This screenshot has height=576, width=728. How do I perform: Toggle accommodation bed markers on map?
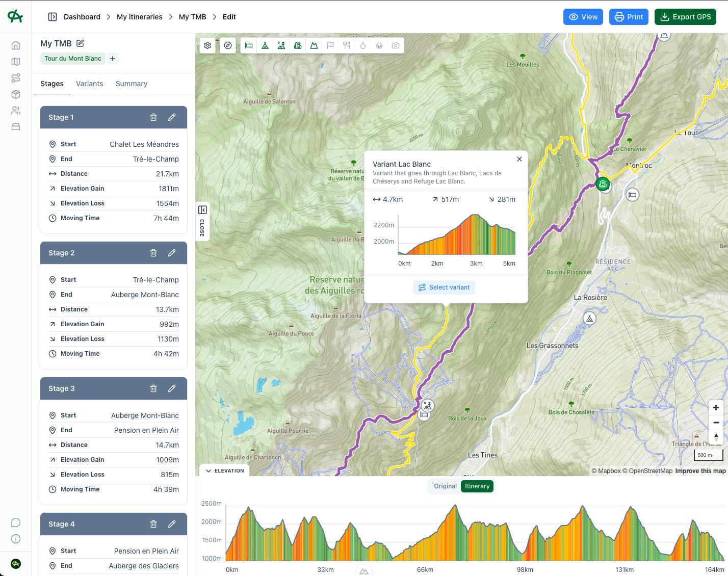click(x=249, y=45)
